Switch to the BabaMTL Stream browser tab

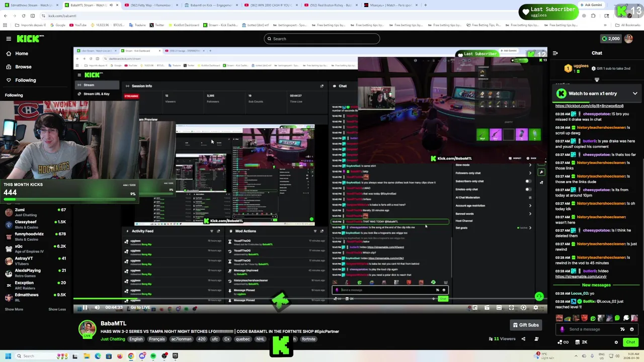91,5
